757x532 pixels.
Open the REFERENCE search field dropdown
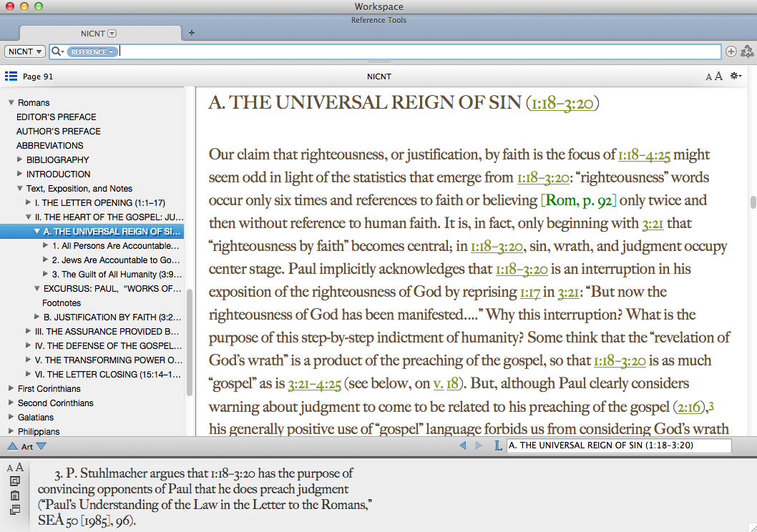coord(92,51)
